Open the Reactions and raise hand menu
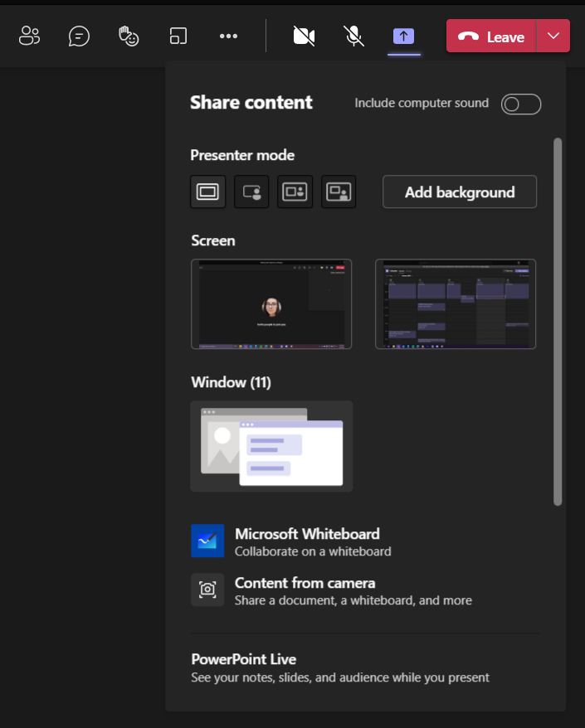585x728 pixels. pos(129,36)
